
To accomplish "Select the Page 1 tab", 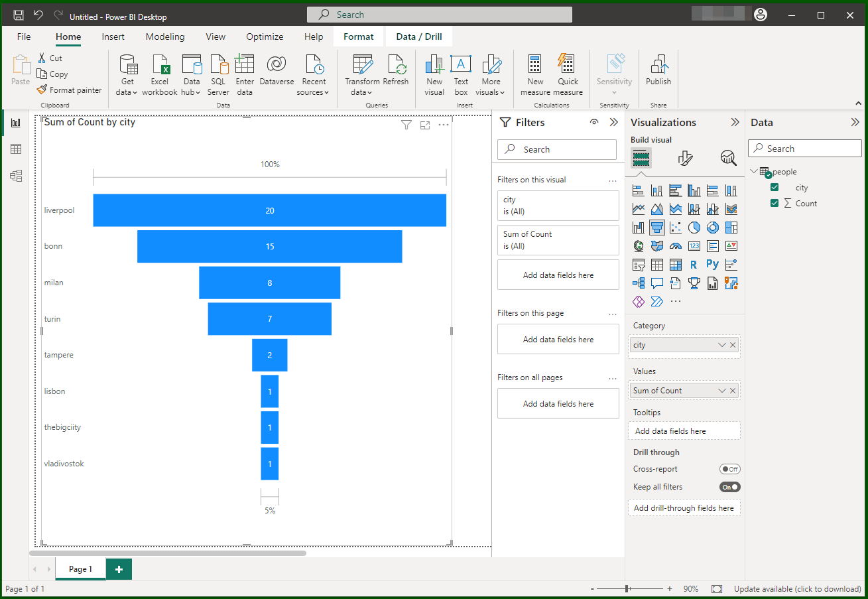I will [80, 569].
